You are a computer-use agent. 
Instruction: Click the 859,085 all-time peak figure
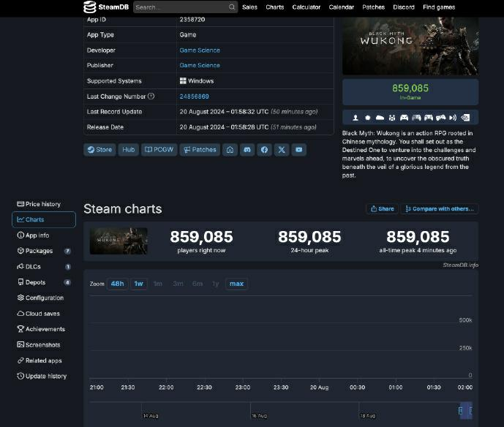pos(418,237)
